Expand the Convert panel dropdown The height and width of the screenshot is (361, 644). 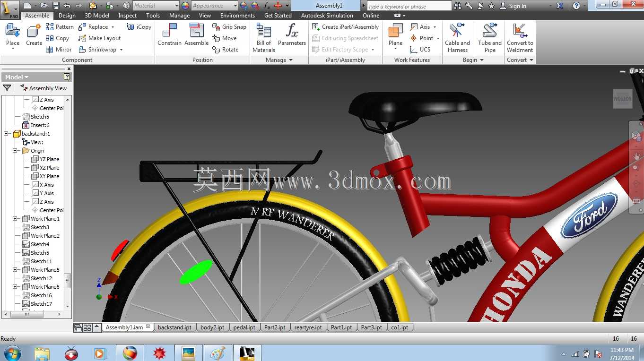pos(520,60)
